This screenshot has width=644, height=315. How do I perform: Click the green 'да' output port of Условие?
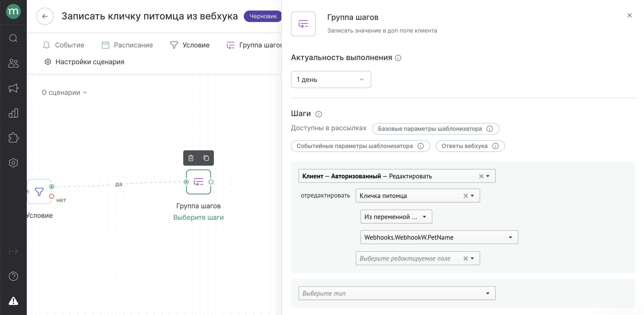tap(52, 187)
